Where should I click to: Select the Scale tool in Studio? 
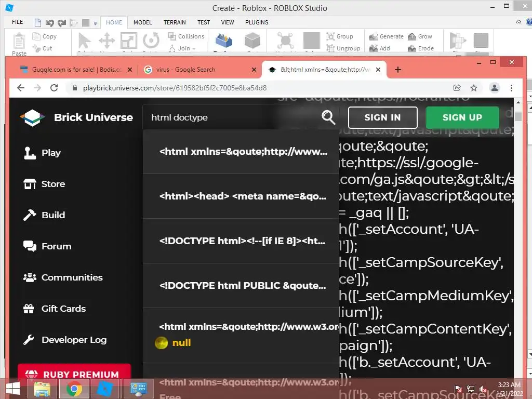129,41
